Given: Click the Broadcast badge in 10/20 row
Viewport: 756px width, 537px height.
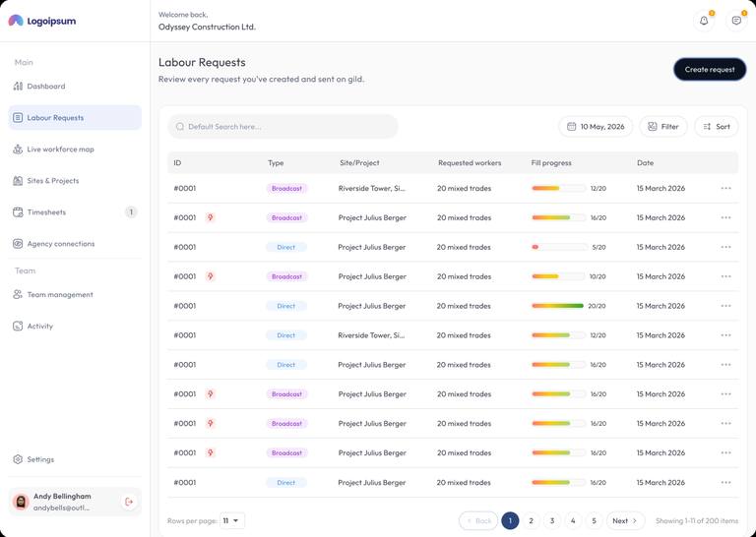Looking at the screenshot, I should [286, 276].
